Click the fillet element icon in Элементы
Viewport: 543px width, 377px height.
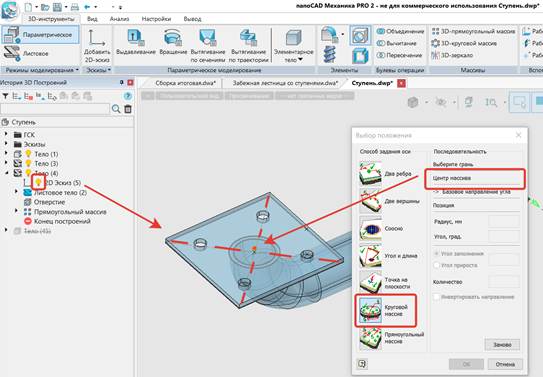point(329,34)
